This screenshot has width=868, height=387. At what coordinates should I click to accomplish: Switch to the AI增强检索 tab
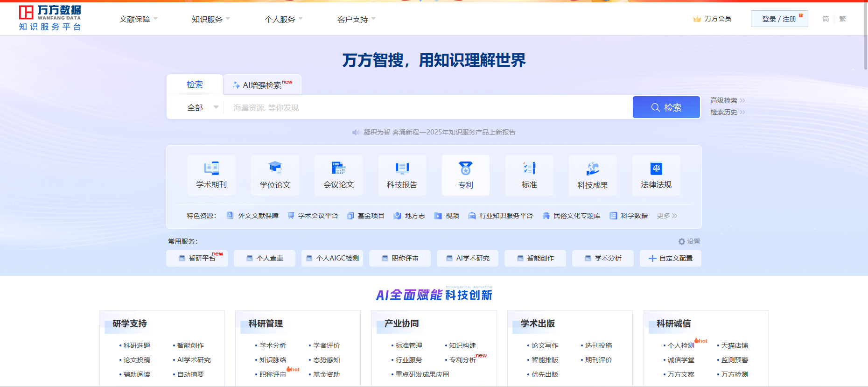coord(263,84)
